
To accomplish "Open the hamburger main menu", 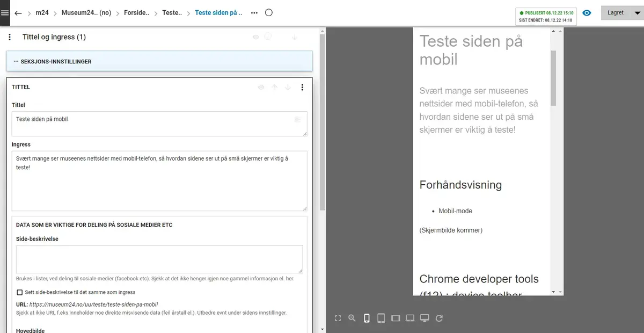I will pos(5,13).
